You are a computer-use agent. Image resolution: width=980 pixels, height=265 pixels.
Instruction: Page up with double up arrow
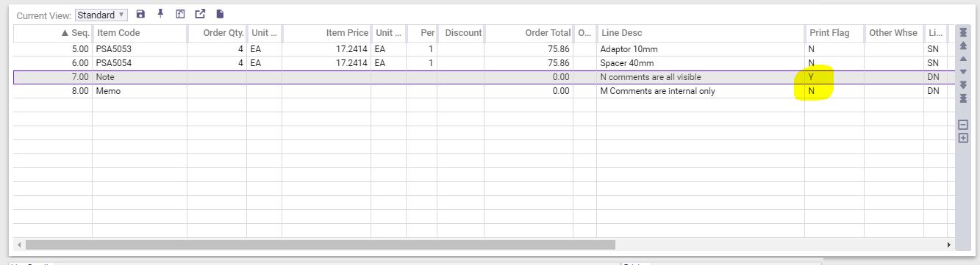coord(964,46)
